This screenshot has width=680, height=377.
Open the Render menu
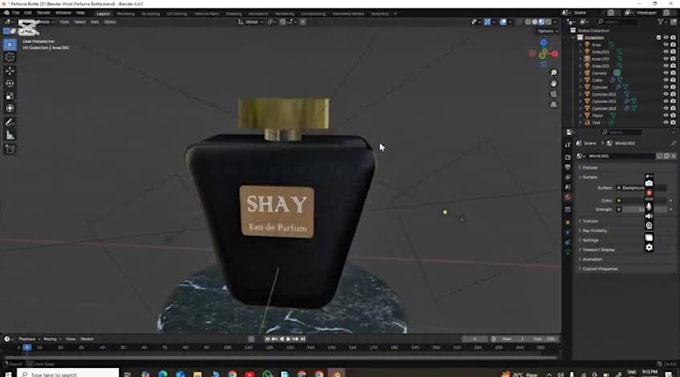coord(43,13)
